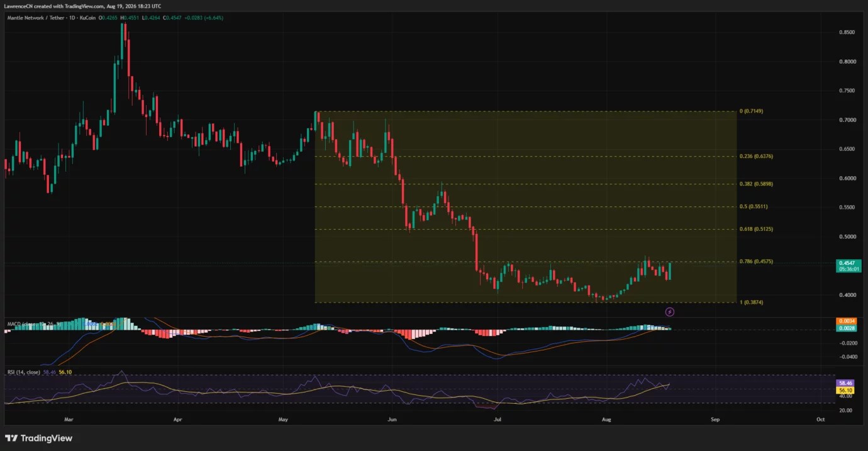Click the RSI (14, close) legend label
This screenshot has width=868, height=451.
click(24, 372)
